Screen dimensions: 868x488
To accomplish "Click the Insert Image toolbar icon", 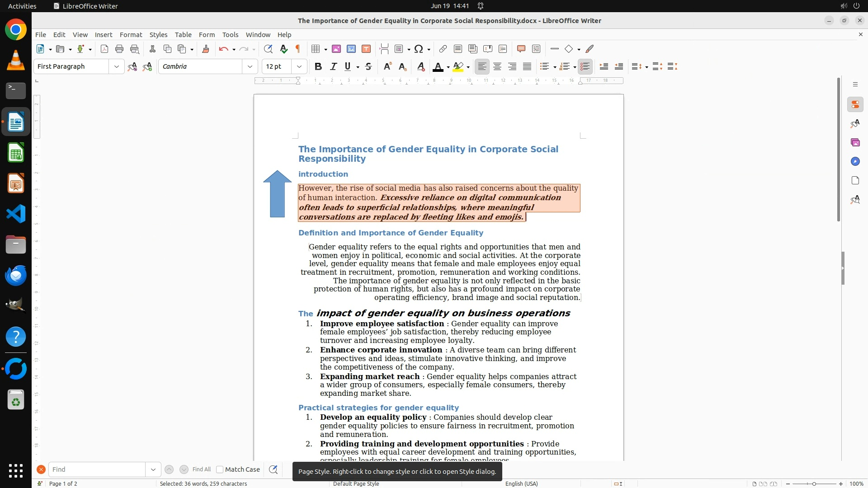I will click(336, 49).
